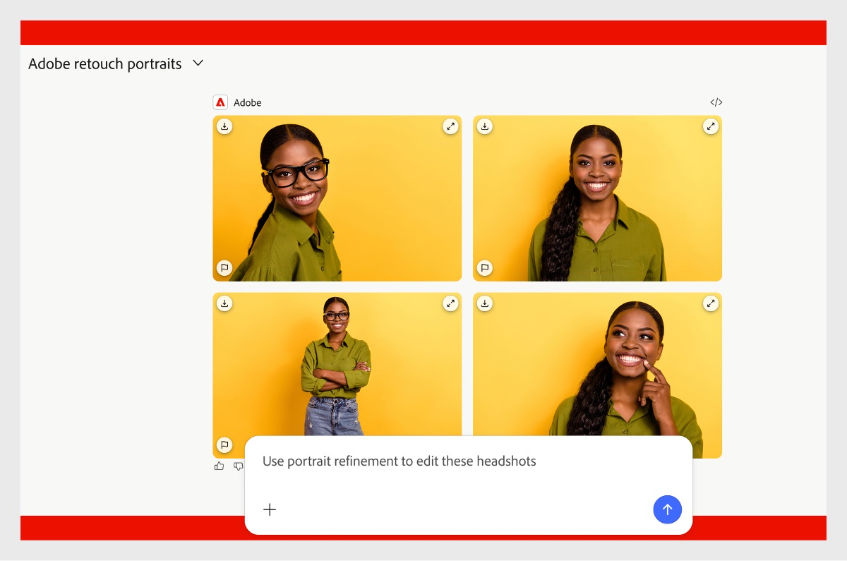847x561 pixels.
Task: Download the finger-on-cheek portrait
Action: [485, 303]
